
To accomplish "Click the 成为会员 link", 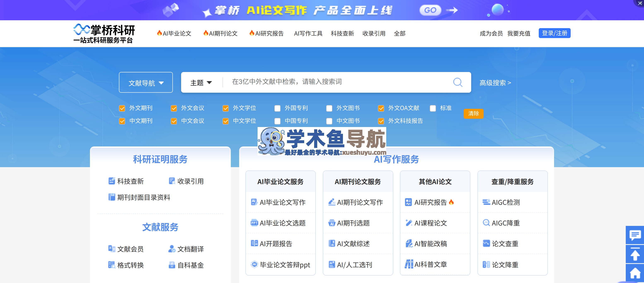I will [491, 33].
